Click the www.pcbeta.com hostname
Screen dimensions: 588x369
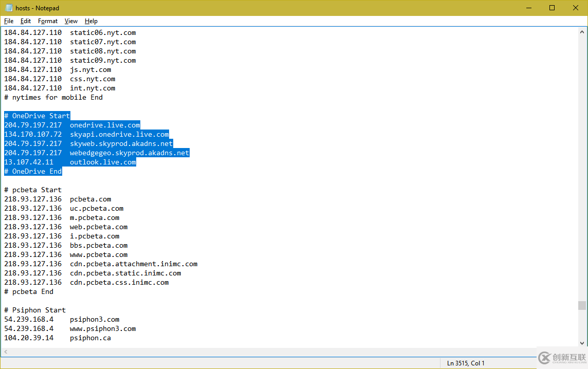(99, 254)
